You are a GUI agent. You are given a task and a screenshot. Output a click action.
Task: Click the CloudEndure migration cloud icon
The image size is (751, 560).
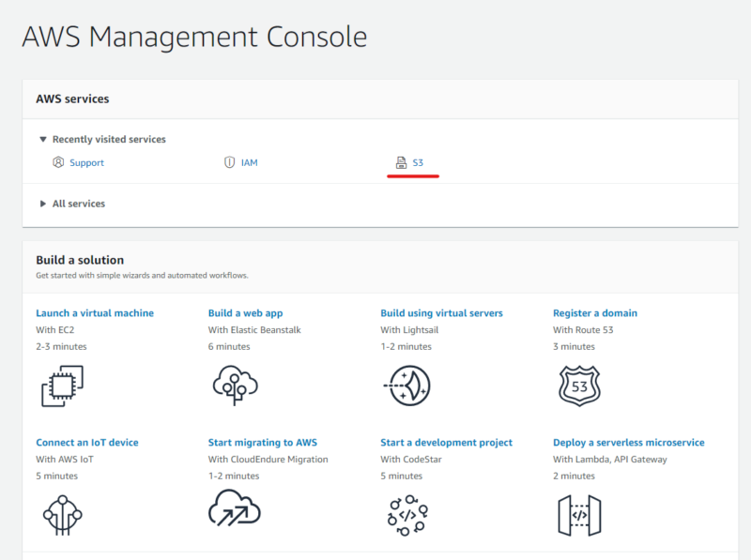[x=235, y=507]
